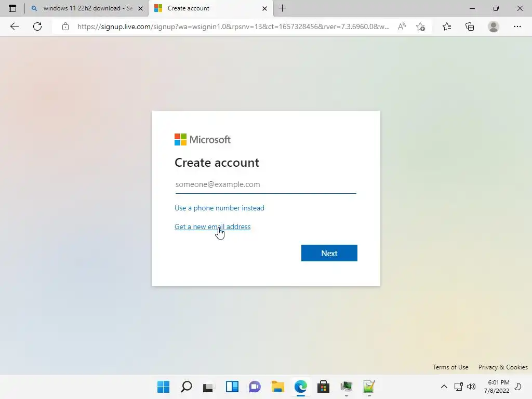532x399 pixels.
Task: Open Edge settings and more menu
Action: pos(517,26)
